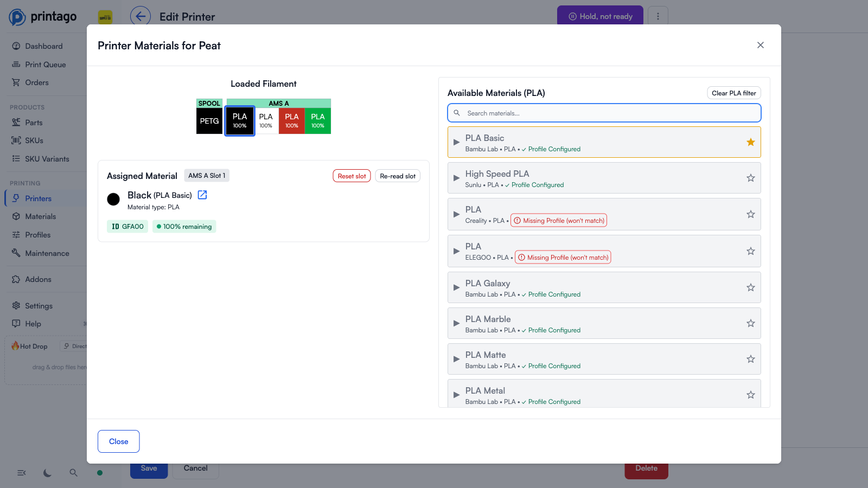Close the materials dialog with Close button
Image resolution: width=868 pixels, height=488 pixels.
tap(119, 441)
